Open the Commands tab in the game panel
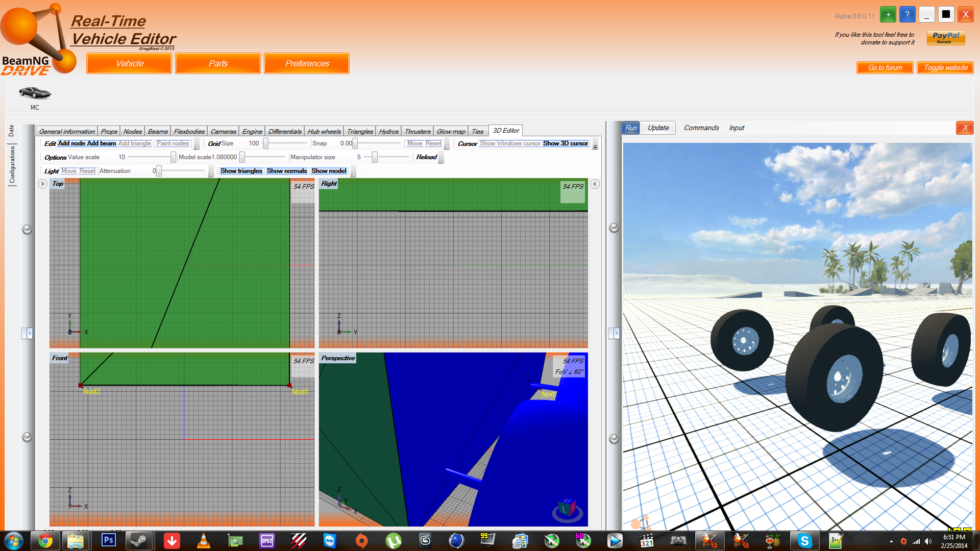 coord(701,128)
